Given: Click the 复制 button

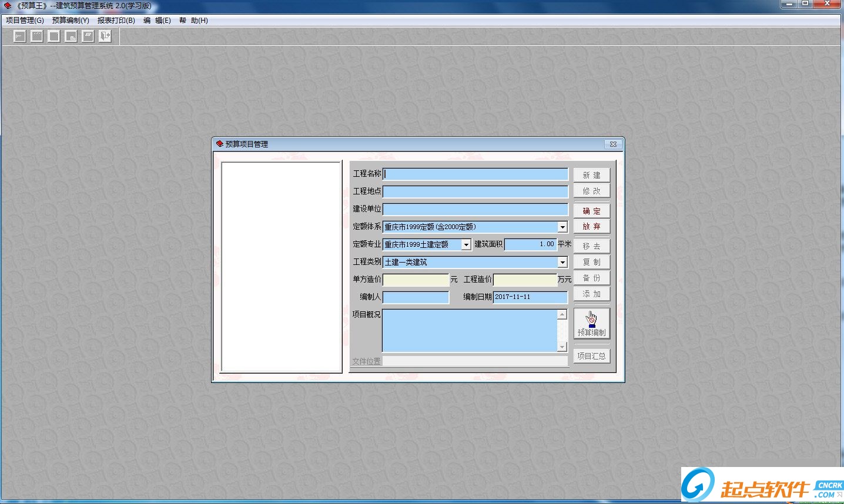Looking at the screenshot, I should tap(592, 262).
